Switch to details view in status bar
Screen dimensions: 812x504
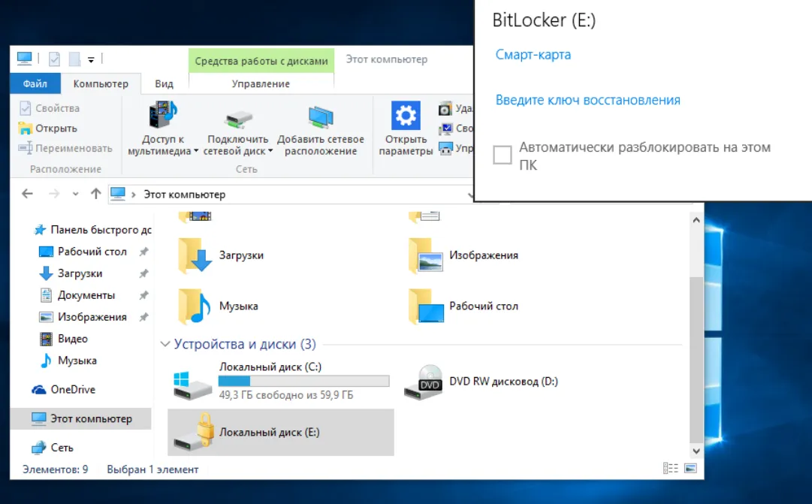pos(671,468)
